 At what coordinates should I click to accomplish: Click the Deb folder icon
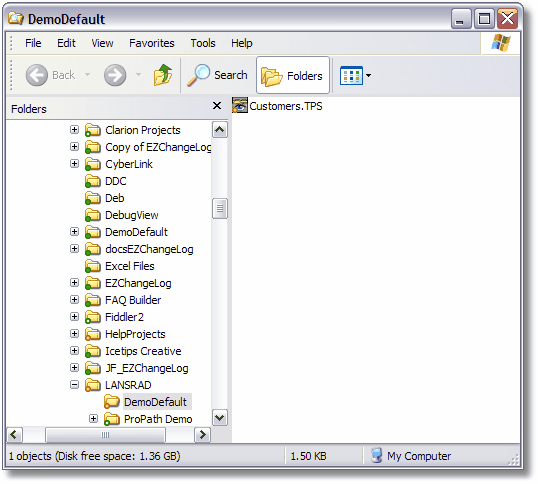[x=93, y=198]
